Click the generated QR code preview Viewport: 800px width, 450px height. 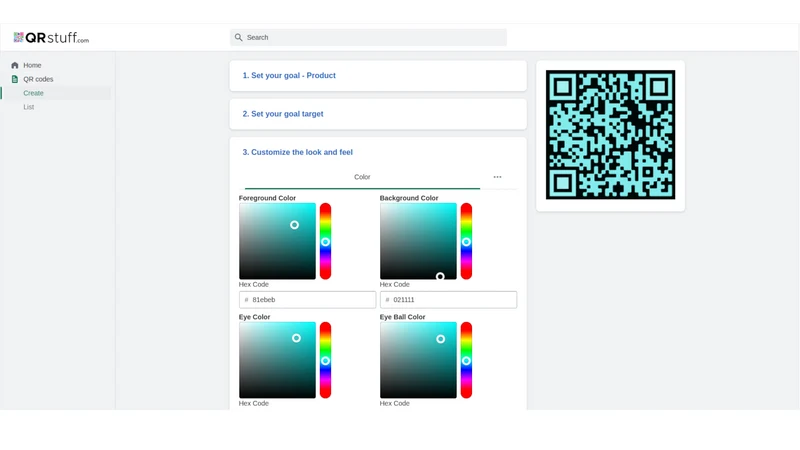(610, 135)
